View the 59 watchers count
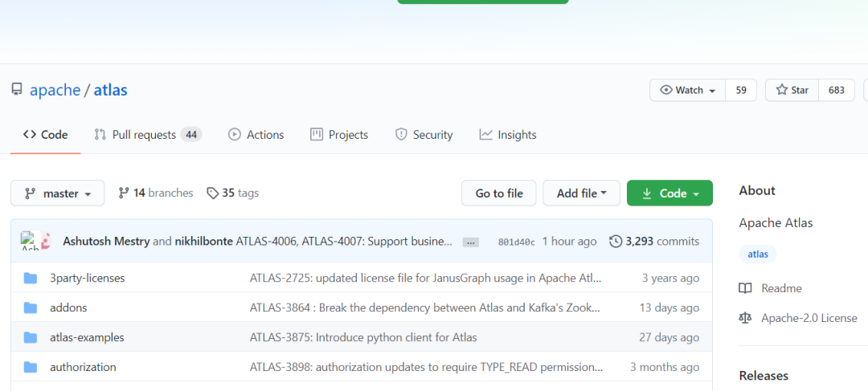 741,90
